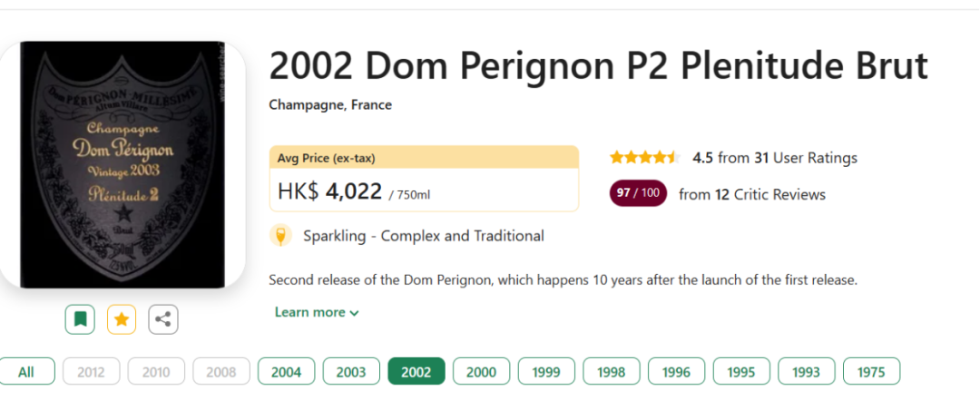
Task: Select the All vintages tab
Action: click(x=26, y=371)
